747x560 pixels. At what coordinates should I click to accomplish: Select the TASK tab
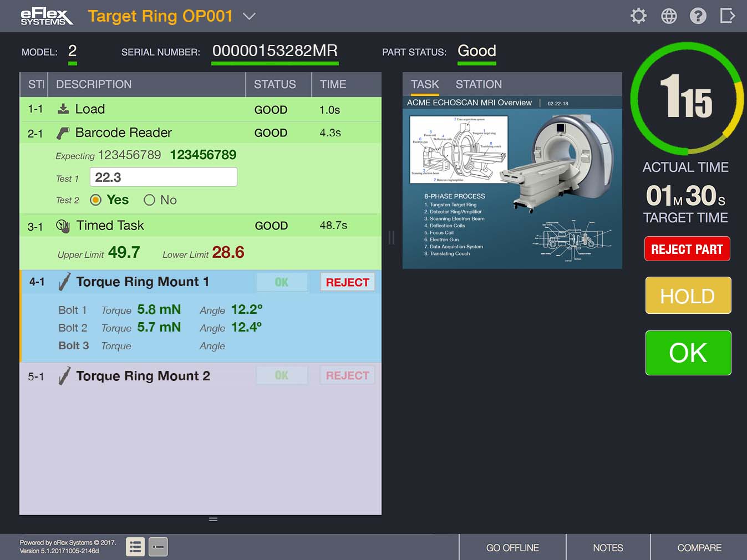[424, 84]
